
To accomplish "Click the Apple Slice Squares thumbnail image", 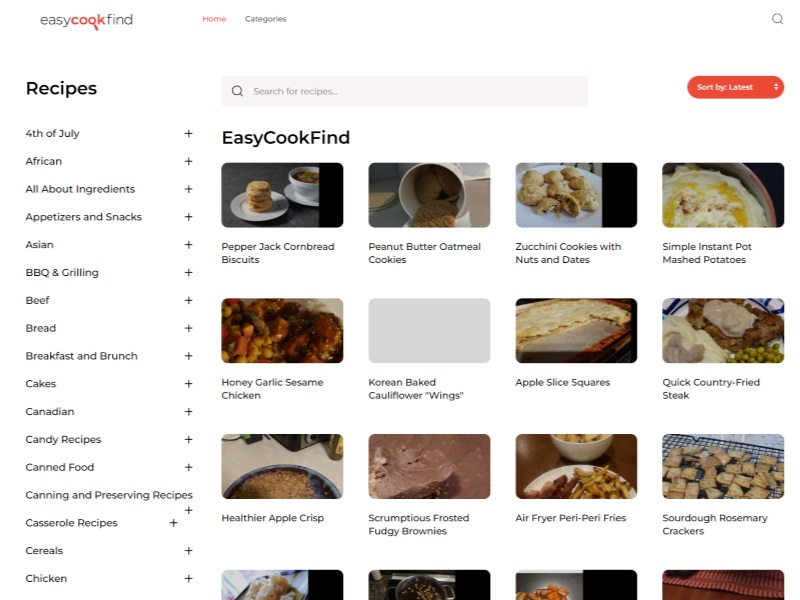I will (576, 330).
